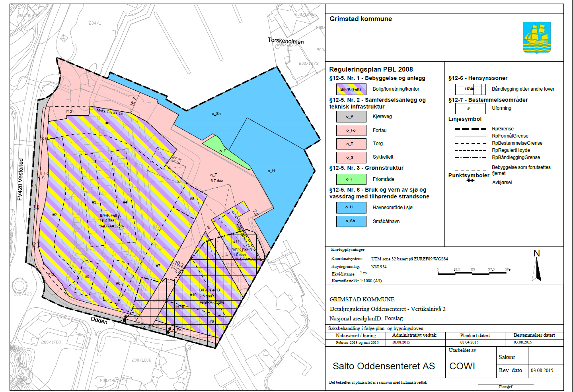The width and height of the screenshot is (573, 392).
Task: Click the 'Grimstad kommune' heading at top
Action: [361, 19]
